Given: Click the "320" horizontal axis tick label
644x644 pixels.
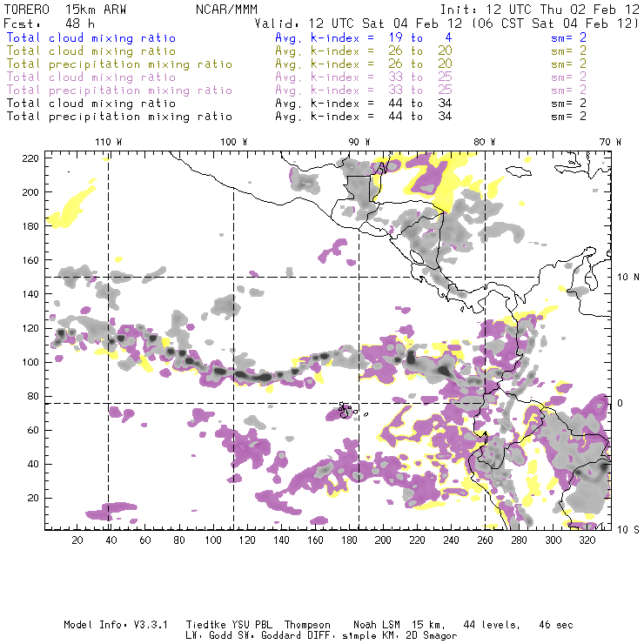Looking at the screenshot, I should point(587,540).
